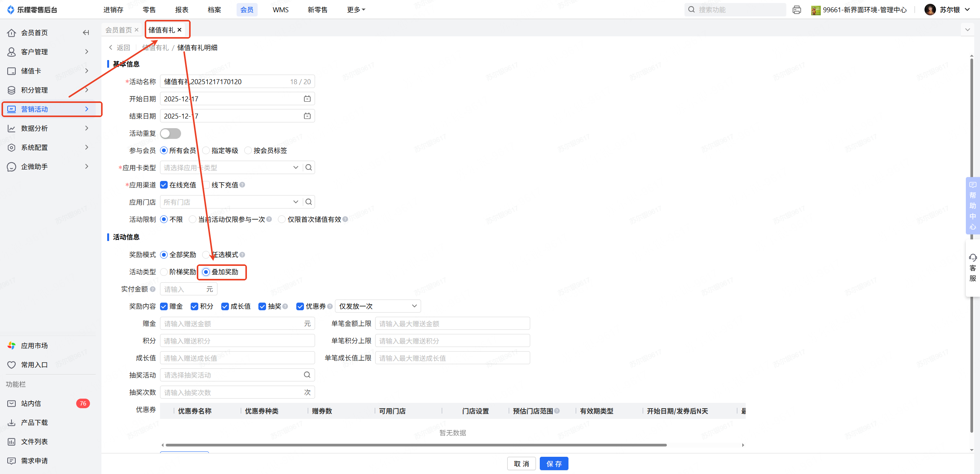Click search icon beside card type (应用卡类型)

309,168
